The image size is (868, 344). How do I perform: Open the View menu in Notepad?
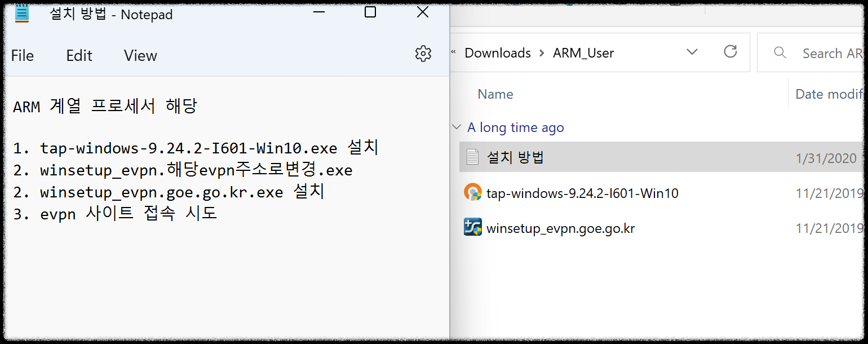140,55
